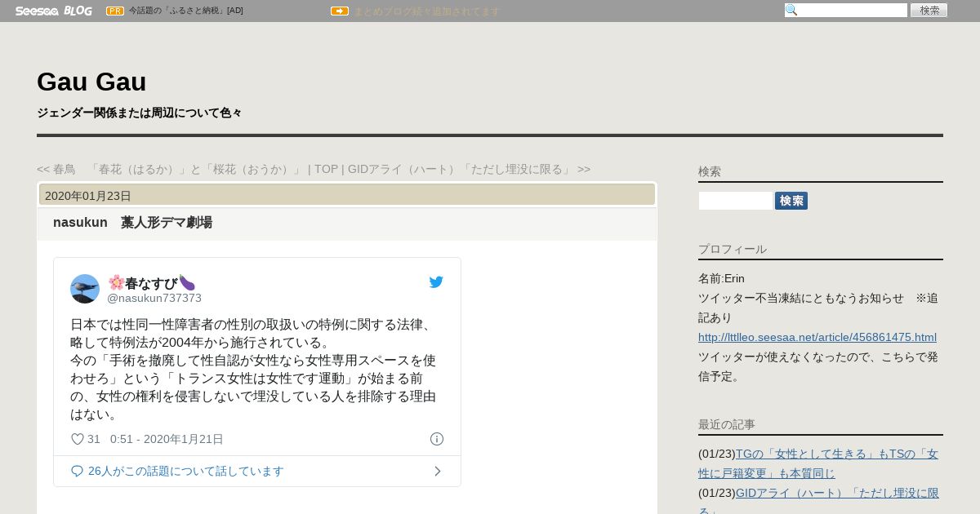Open recent article TGの「女性として生きる」
This screenshot has width=980, height=514.
tap(819, 463)
